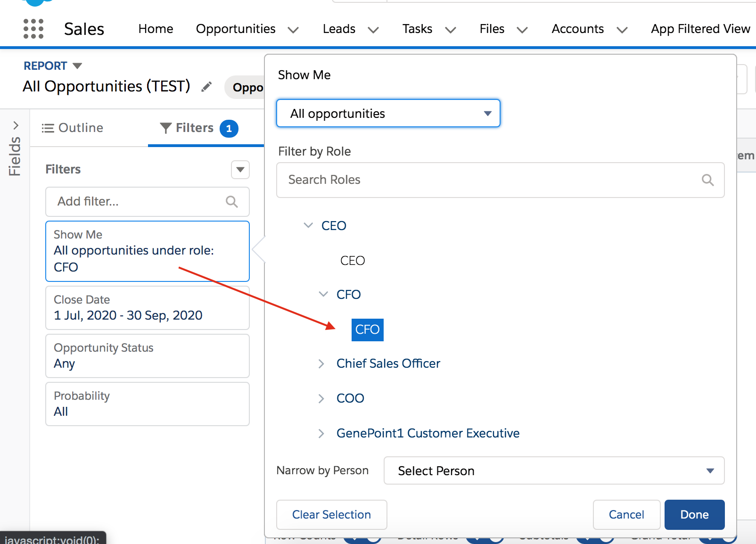Expand the Fields side panel arrow

tap(16, 125)
